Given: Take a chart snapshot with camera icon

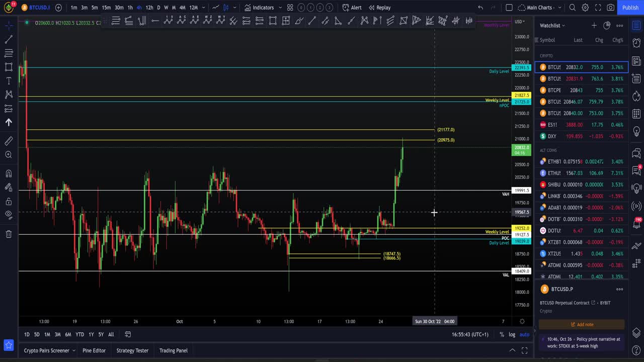Looking at the screenshot, I should click(x=610, y=8).
